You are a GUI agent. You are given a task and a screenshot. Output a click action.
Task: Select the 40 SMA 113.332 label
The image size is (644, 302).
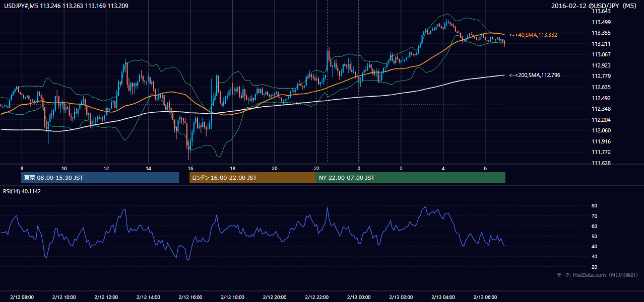[x=533, y=35]
